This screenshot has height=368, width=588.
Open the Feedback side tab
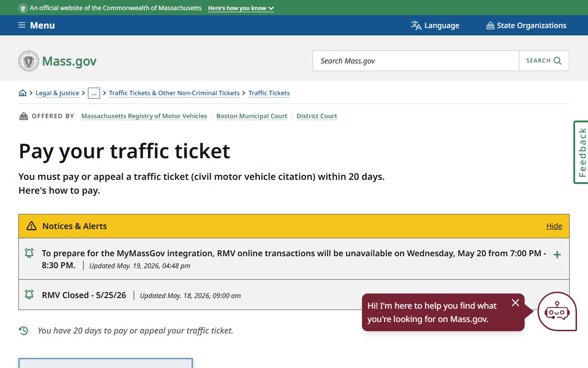(x=581, y=152)
